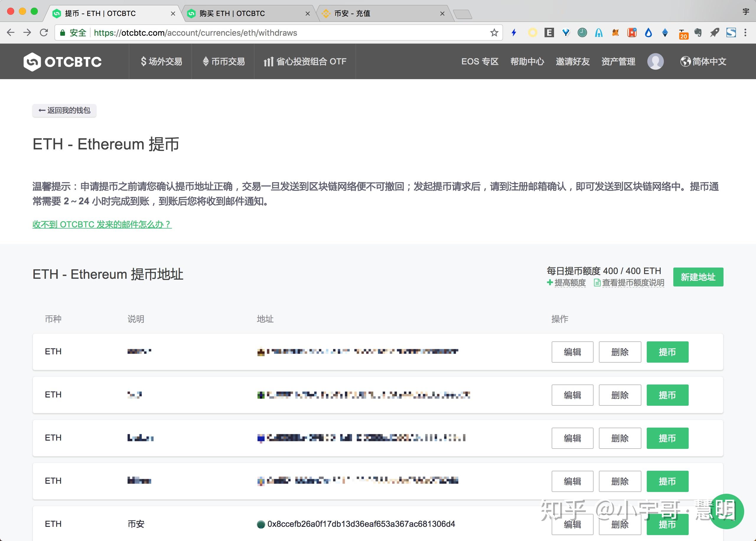756x541 pixels.
Task: Click the browser address bar URL
Action: pyautogui.click(x=195, y=33)
